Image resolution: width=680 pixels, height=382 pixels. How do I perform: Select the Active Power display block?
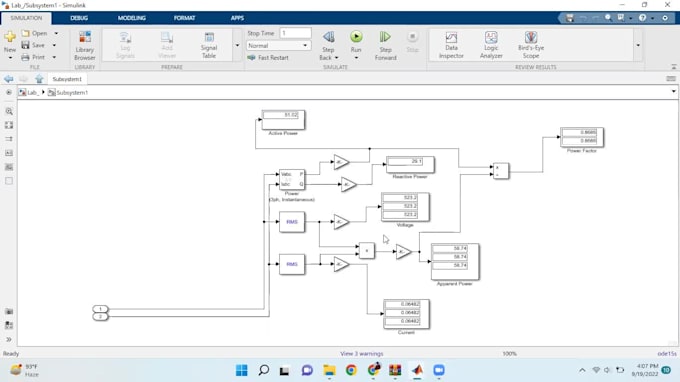283,120
